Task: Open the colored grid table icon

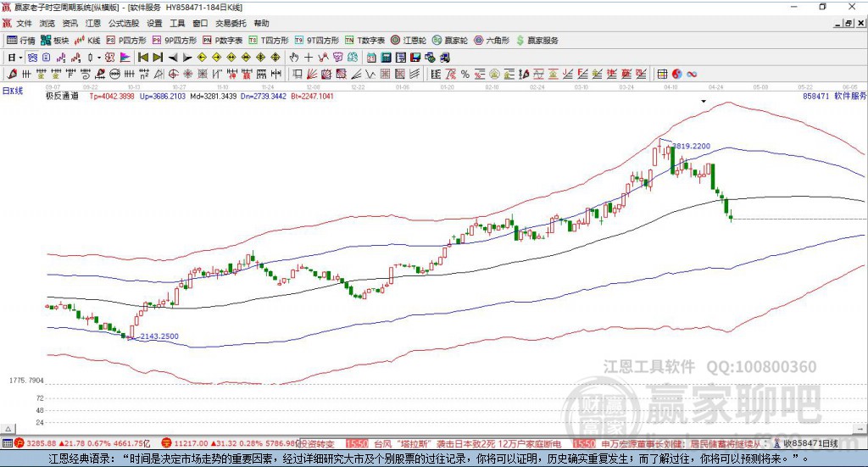Action: (x=662, y=74)
